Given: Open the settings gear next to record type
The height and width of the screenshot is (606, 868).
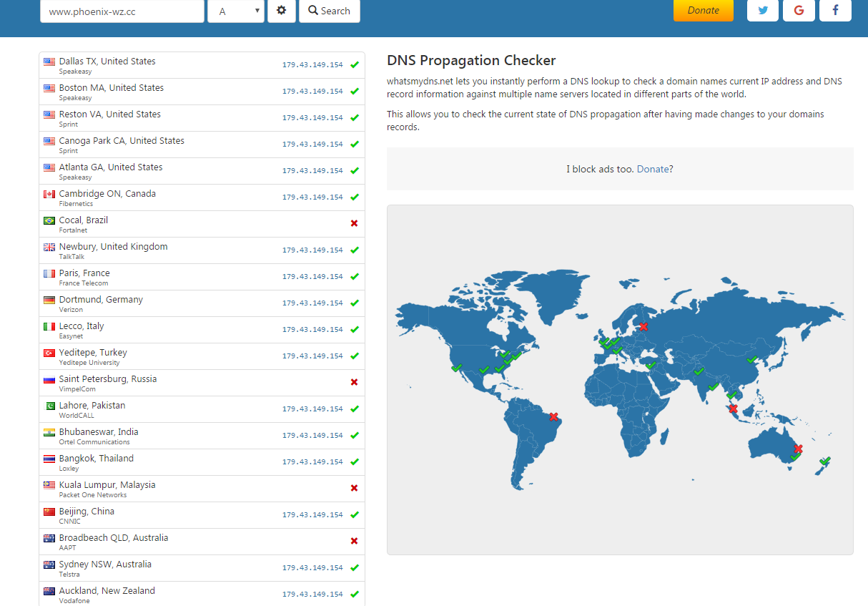Looking at the screenshot, I should pos(282,11).
